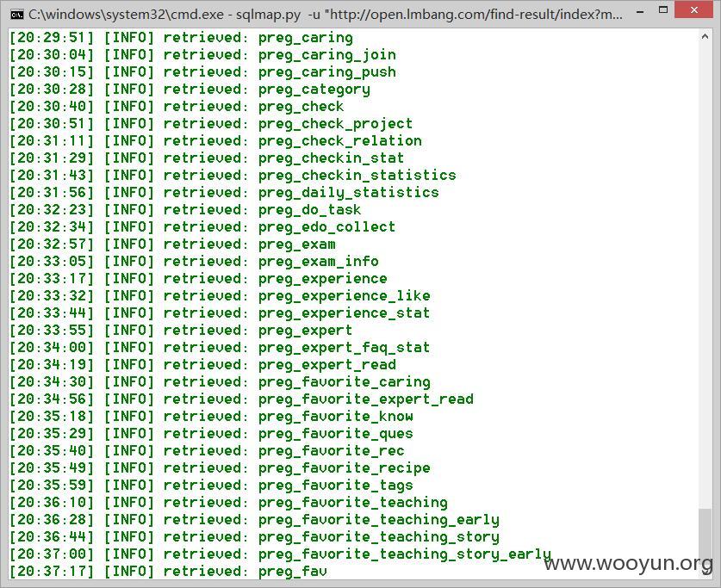Click the partial 'preg_fav' entry at 20:37:17

pyautogui.click(x=292, y=572)
